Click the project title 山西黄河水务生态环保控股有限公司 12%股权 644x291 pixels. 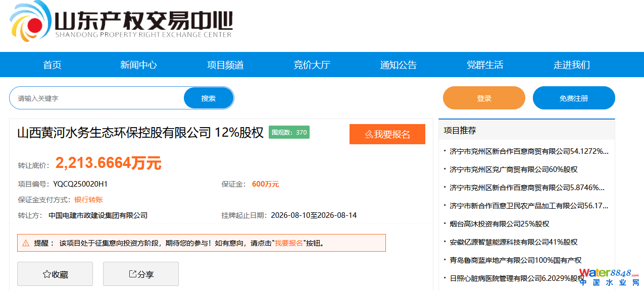point(140,133)
